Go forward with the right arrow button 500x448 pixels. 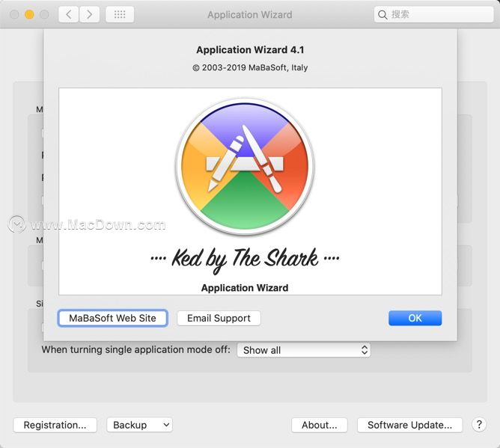89,14
